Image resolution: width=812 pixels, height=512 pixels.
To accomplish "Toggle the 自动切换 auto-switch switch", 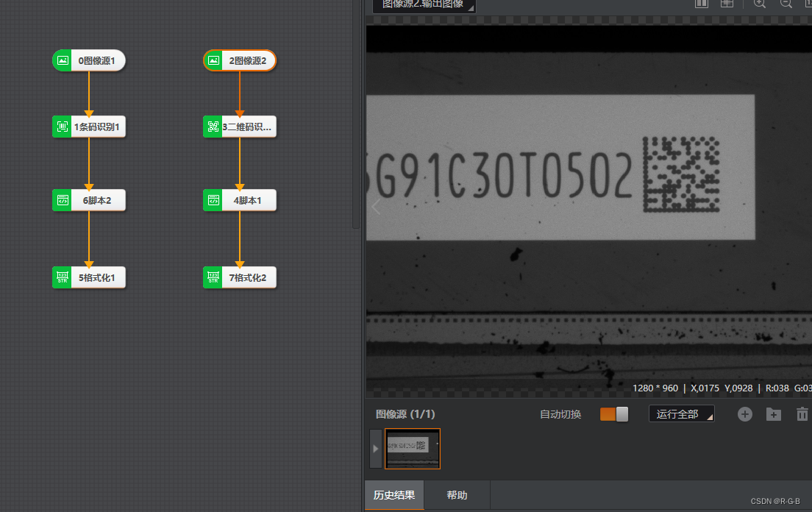I will click(613, 414).
